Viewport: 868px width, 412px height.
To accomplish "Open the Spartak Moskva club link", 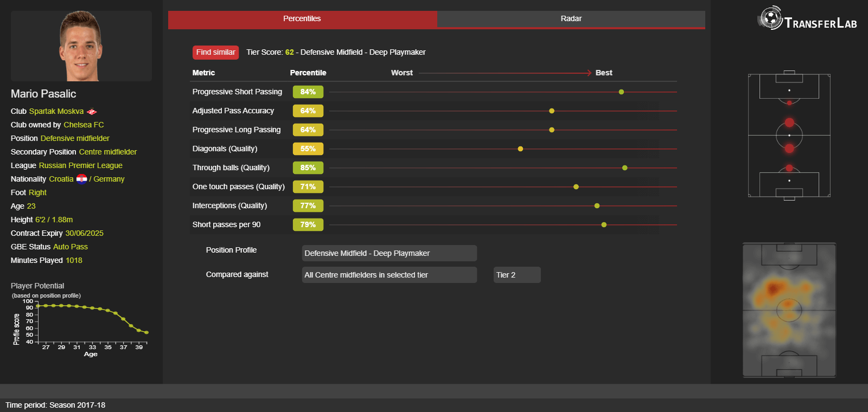I will click(56, 111).
